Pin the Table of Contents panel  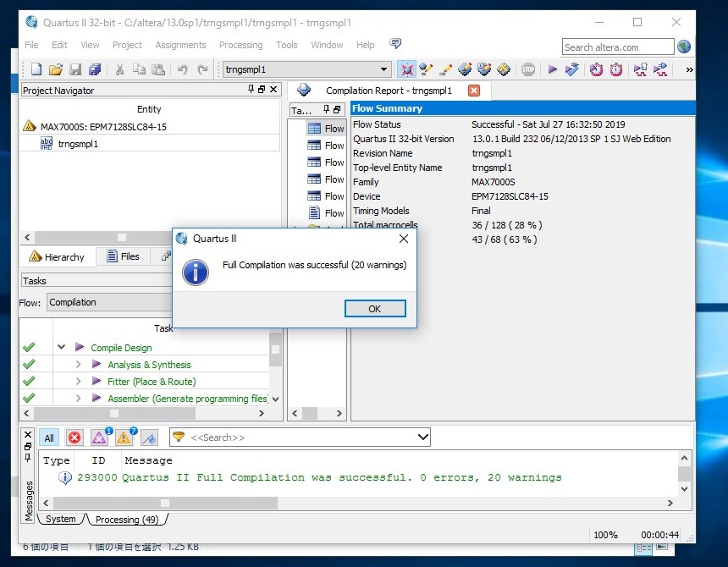point(326,109)
